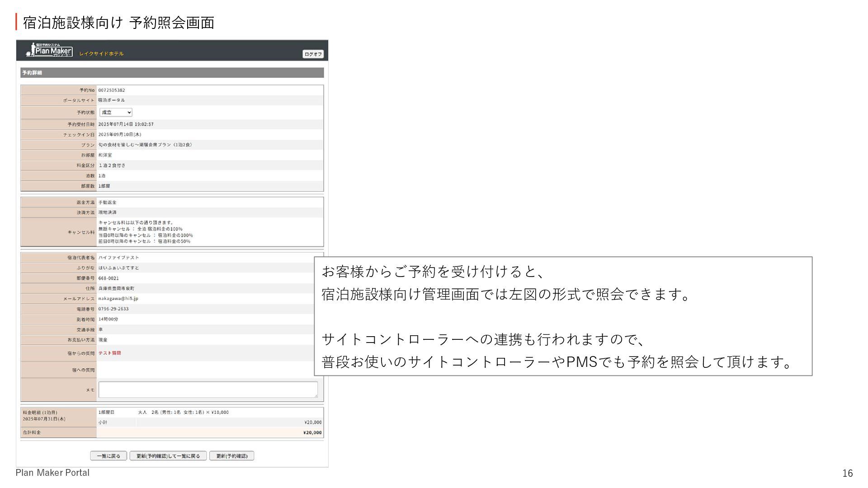This screenshot has width=868, height=488.
Task: Click phone number 0796-29-2633
Action: (x=113, y=309)
